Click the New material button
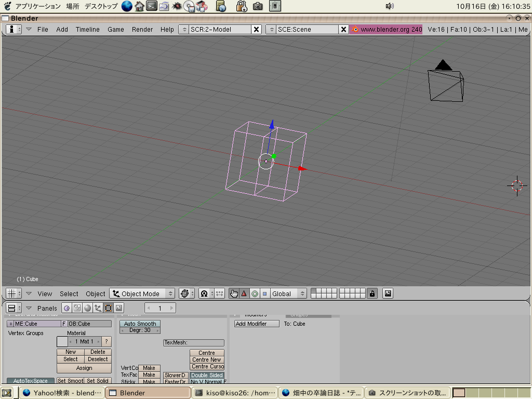 point(71,352)
